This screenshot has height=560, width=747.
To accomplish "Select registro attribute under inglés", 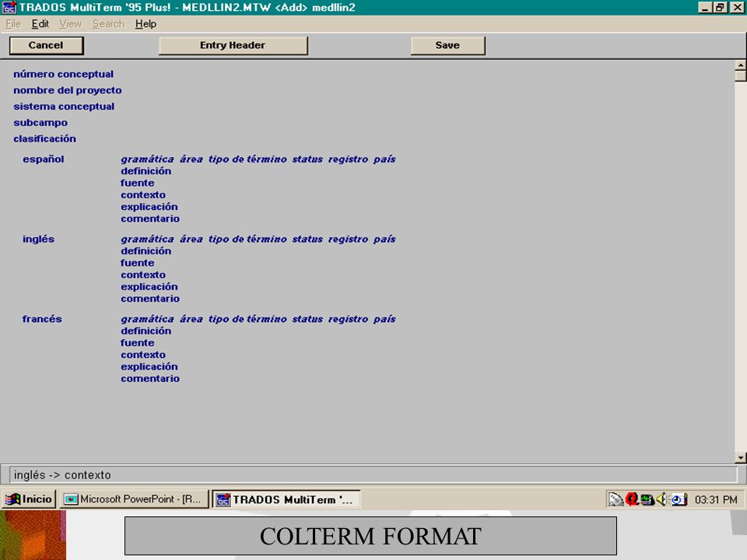I will (x=349, y=240).
